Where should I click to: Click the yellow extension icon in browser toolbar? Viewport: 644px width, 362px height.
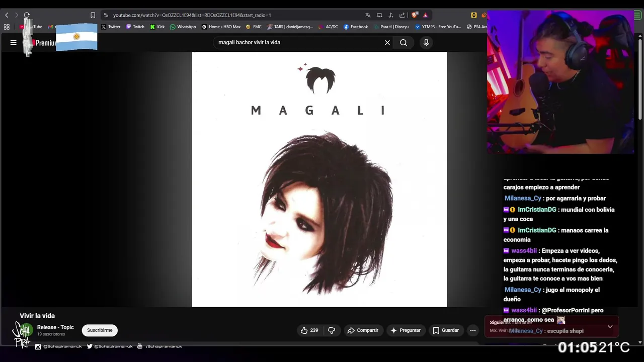(474, 15)
